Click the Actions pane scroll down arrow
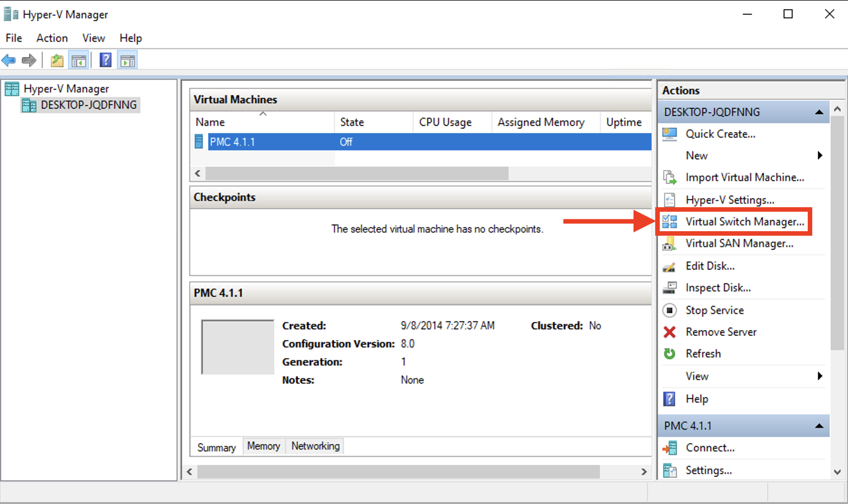Viewport: 848px width, 504px height. click(838, 472)
